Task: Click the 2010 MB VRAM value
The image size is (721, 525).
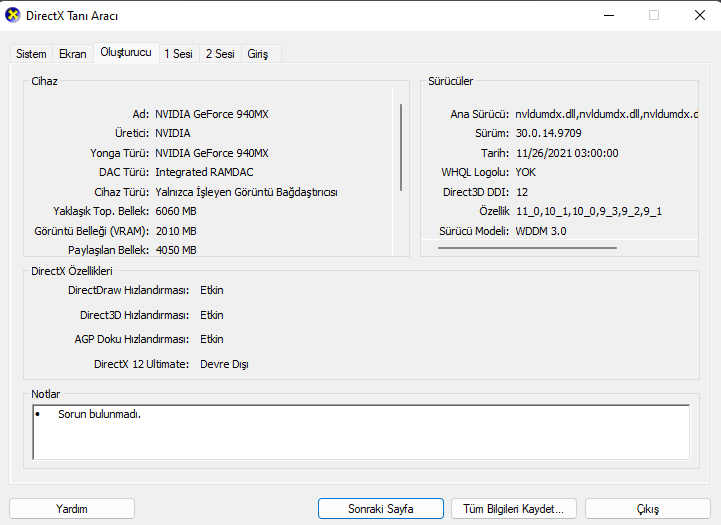Action: [176, 231]
